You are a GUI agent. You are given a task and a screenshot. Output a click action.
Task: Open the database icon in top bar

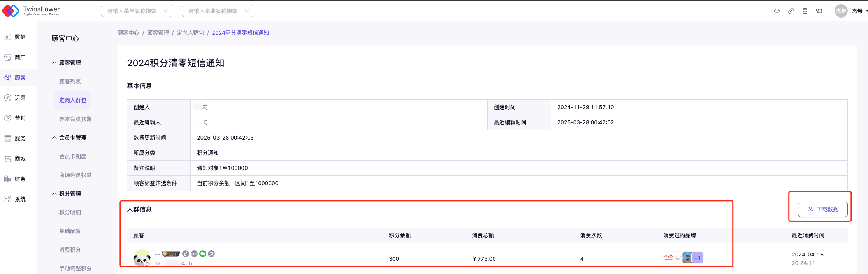(x=805, y=11)
